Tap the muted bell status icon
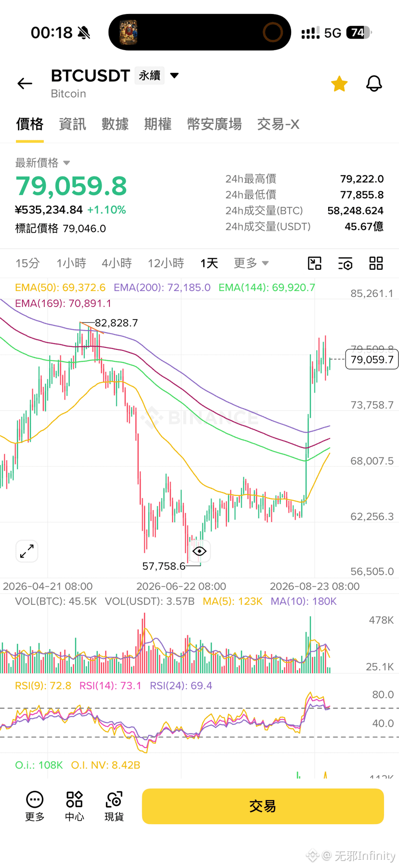 tap(84, 33)
